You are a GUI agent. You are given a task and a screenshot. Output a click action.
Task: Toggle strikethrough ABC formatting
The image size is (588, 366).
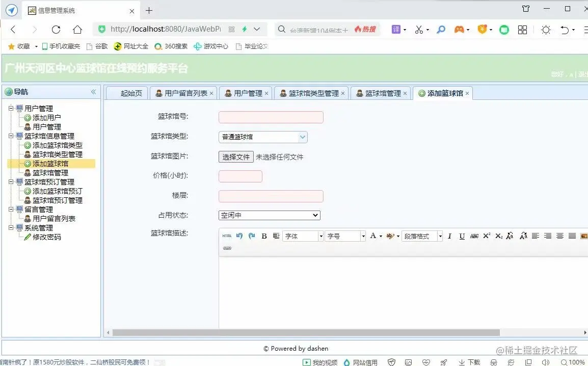(474, 236)
